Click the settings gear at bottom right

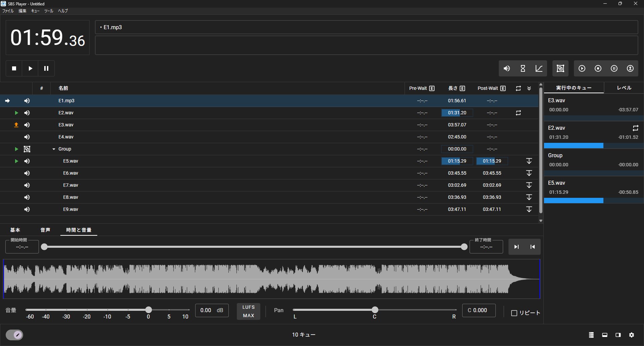tap(632, 335)
